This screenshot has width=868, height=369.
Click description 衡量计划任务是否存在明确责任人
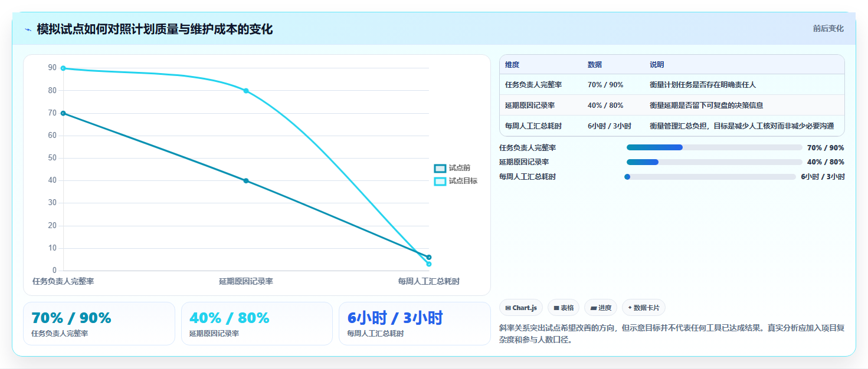(x=703, y=84)
